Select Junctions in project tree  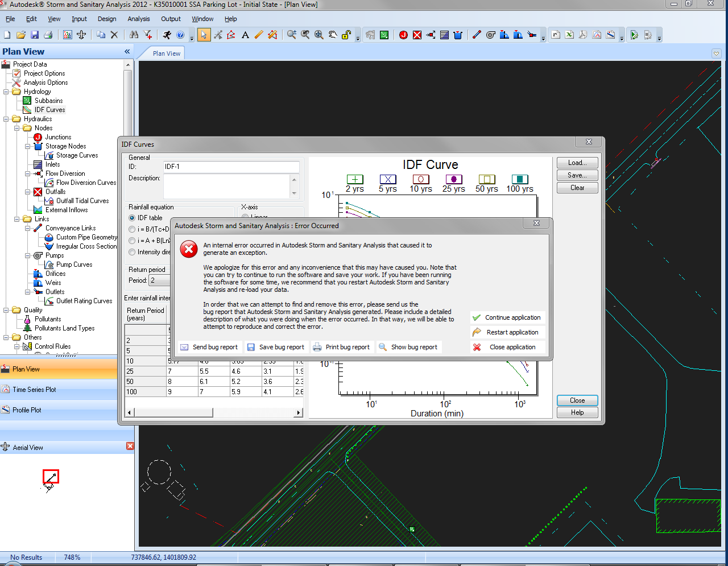point(58,137)
